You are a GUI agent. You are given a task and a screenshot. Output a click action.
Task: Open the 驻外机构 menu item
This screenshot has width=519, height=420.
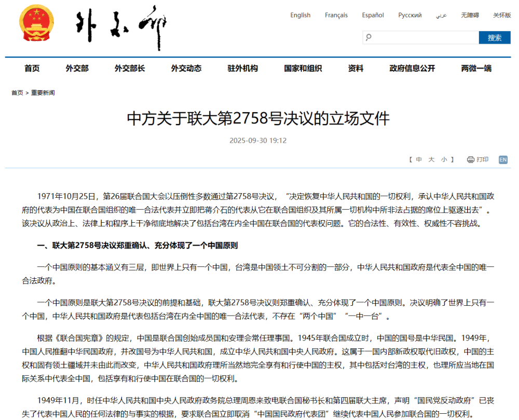coord(242,68)
